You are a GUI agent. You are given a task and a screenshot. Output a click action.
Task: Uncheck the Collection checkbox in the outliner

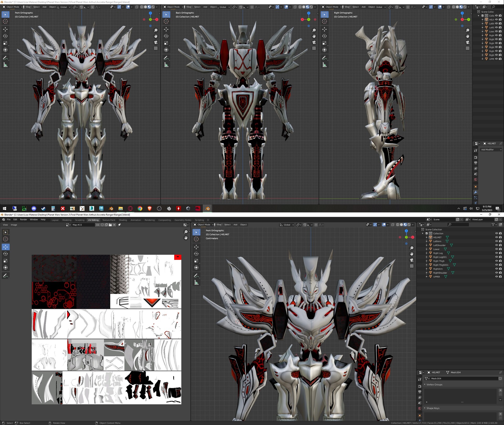427,233
